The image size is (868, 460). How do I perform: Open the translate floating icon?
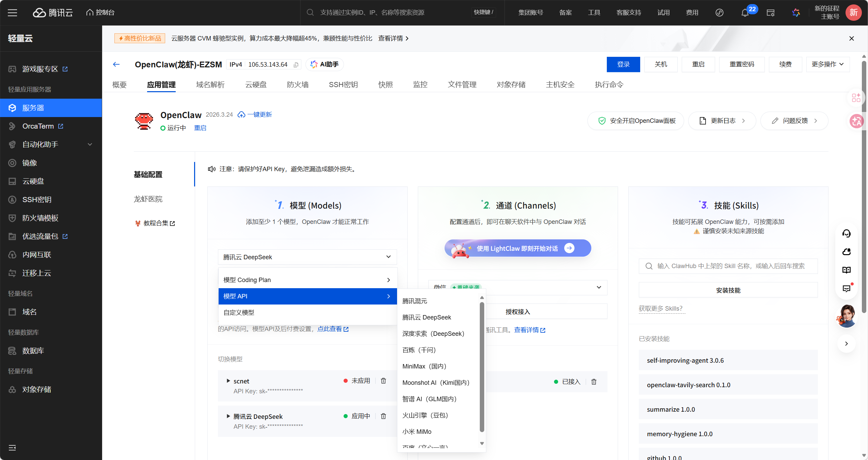[856, 121]
